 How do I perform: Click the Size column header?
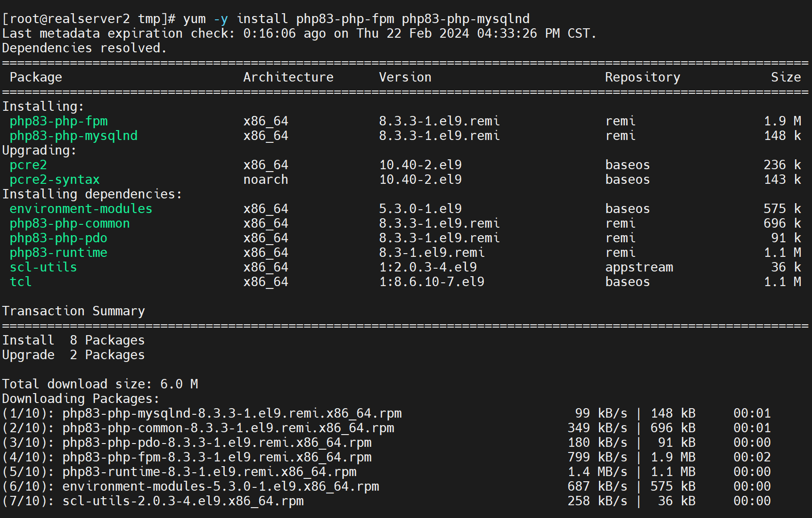[786, 77]
